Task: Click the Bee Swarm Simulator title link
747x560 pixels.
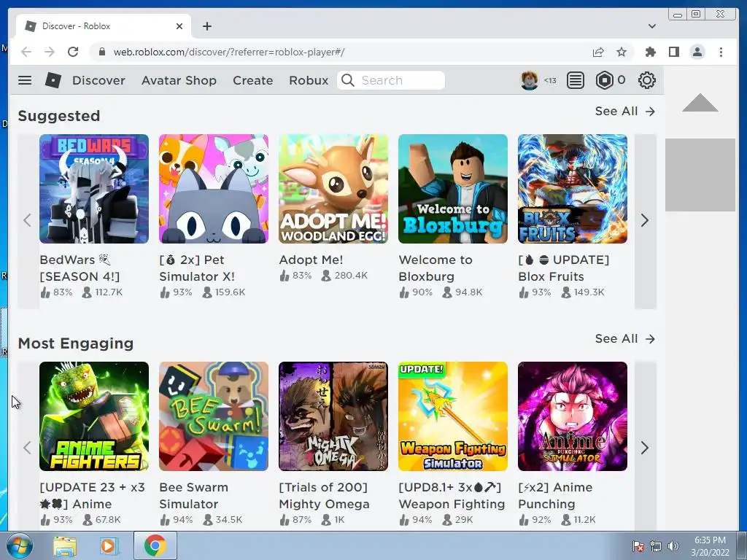Action: coord(194,496)
